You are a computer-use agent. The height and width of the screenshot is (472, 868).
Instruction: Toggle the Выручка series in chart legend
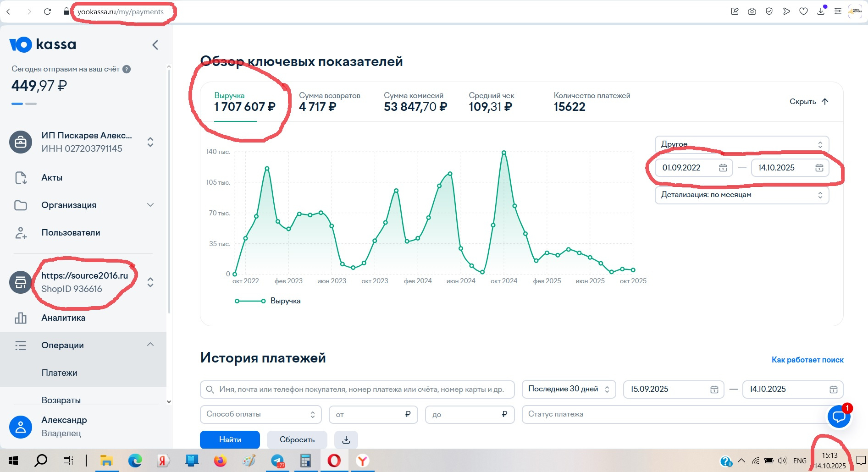[x=268, y=301]
